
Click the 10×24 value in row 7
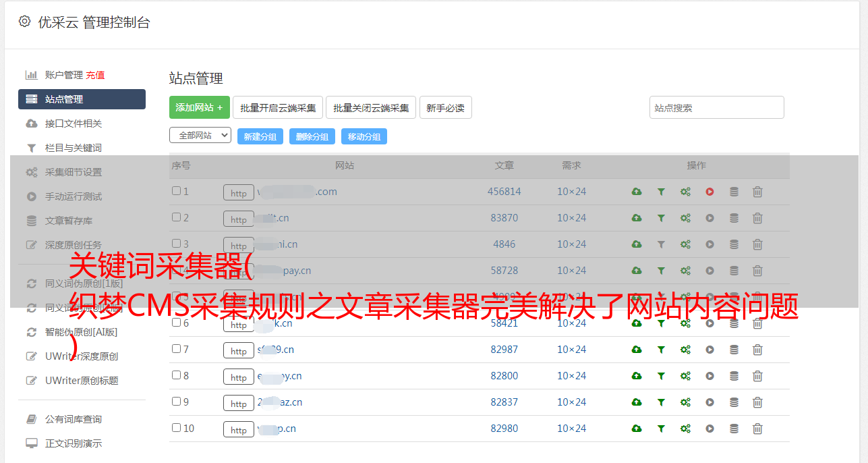coord(572,350)
